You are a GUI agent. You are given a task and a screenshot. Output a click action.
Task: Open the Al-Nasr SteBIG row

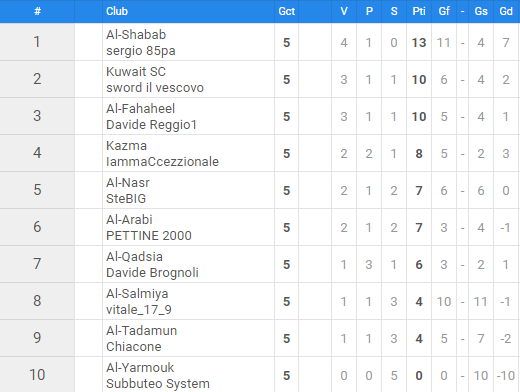(x=260, y=190)
